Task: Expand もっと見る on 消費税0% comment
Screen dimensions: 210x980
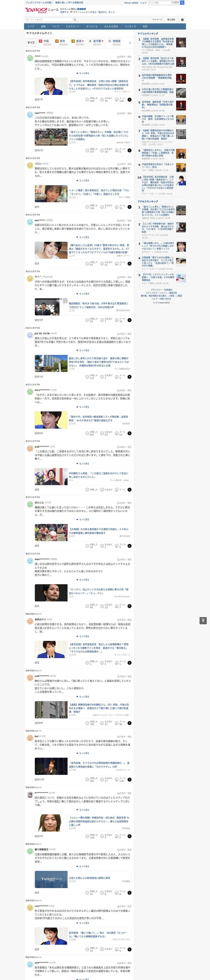Action: pos(83,73)
